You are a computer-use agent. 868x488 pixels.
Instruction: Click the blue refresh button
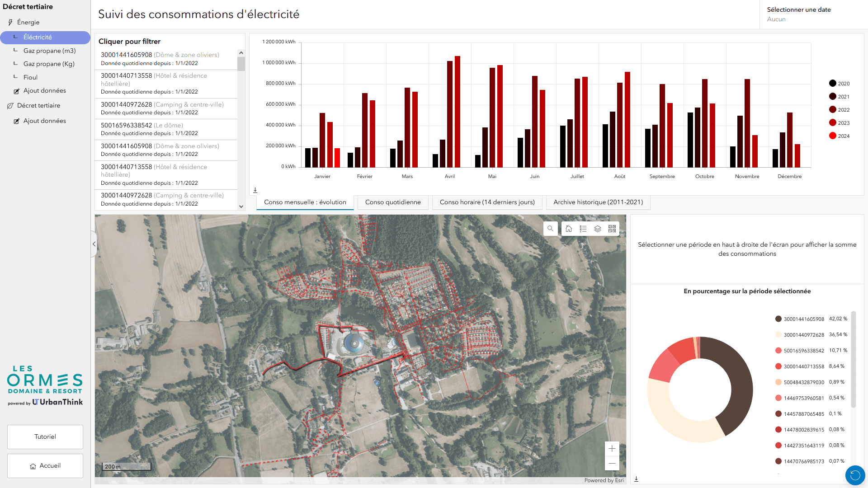(855, 475)
